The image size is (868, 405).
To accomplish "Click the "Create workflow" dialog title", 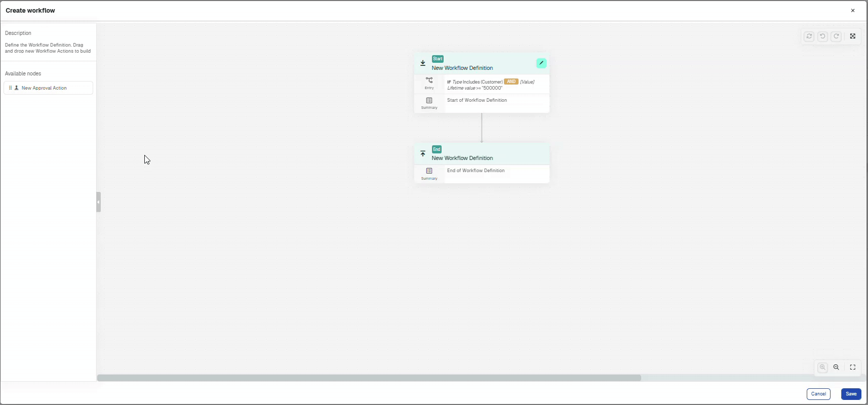I will point(30,11).
